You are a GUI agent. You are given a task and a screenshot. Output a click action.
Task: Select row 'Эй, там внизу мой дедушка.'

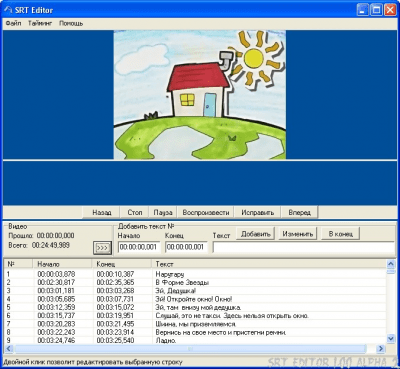[x=195, y=307]
